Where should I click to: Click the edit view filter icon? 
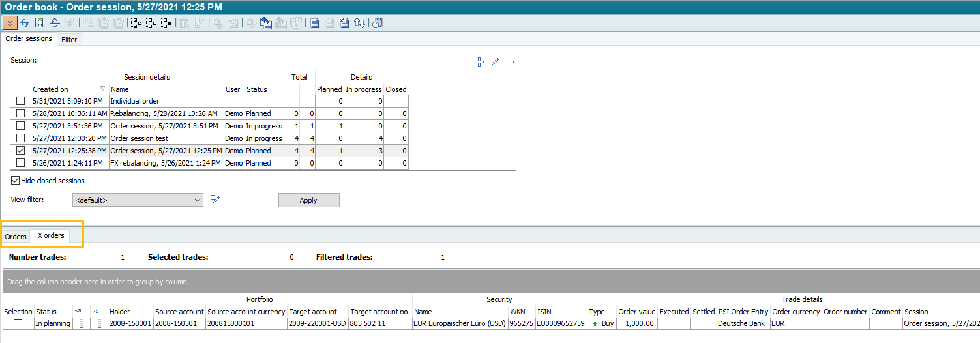point(216,200)
